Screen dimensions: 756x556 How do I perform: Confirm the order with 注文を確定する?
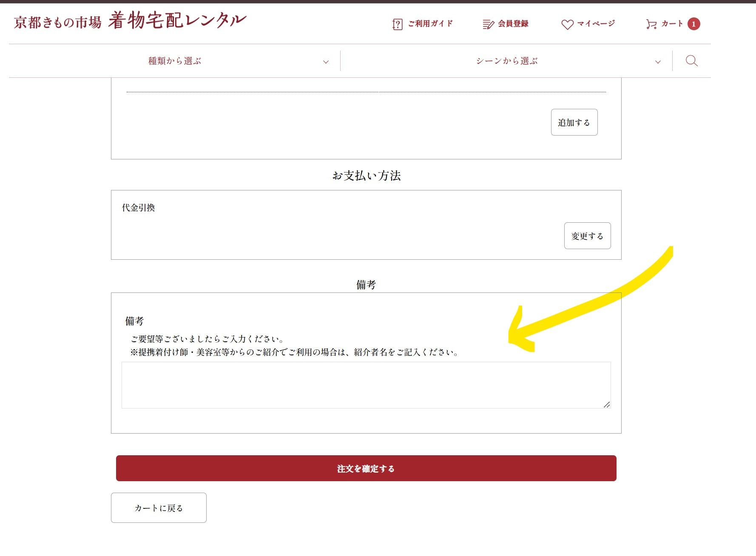click(x=366, y=468)
